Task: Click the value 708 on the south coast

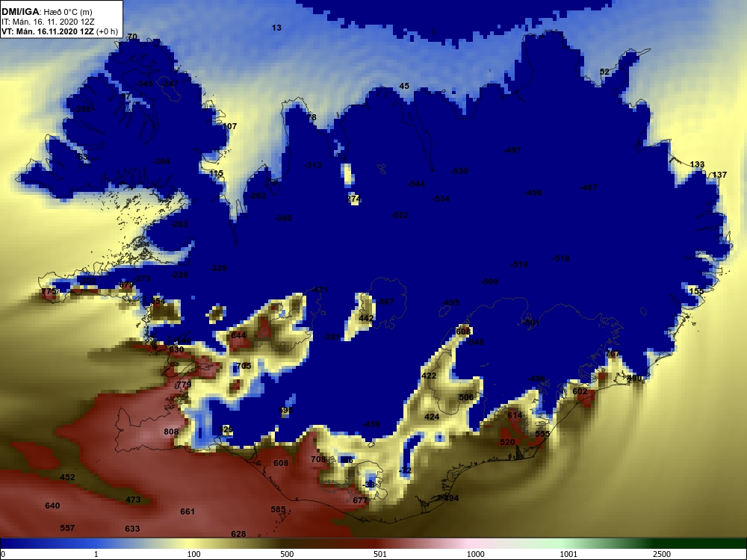Action: [318, 459]
